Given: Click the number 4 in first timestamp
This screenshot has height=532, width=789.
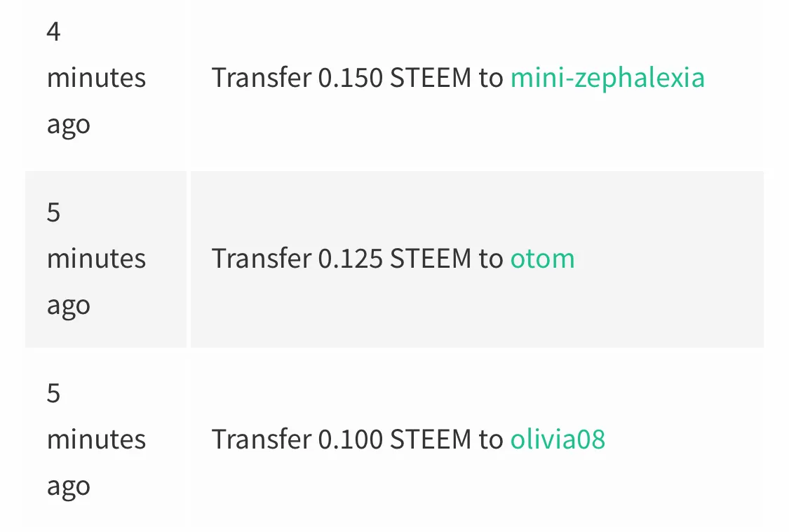Looking at the screenshot, I should coord(53,32).
